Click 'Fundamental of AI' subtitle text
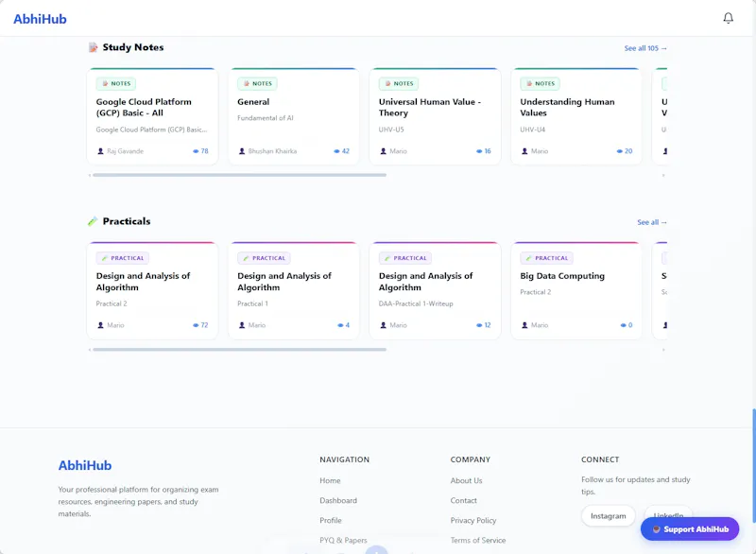Image resolution: width=756 pixels, height=554 pixels. (266, 118)
